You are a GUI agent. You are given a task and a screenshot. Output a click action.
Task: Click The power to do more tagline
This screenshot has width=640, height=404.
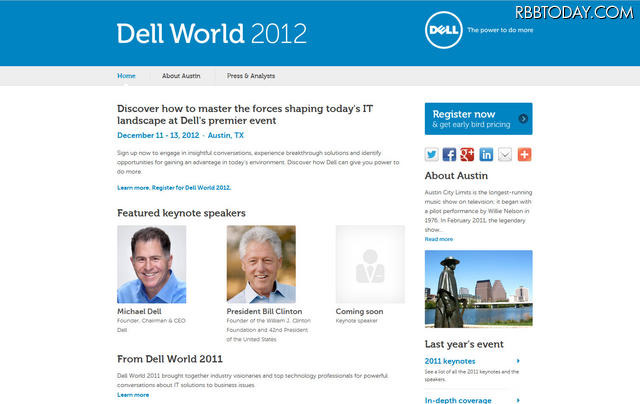(x=500, y=30)
